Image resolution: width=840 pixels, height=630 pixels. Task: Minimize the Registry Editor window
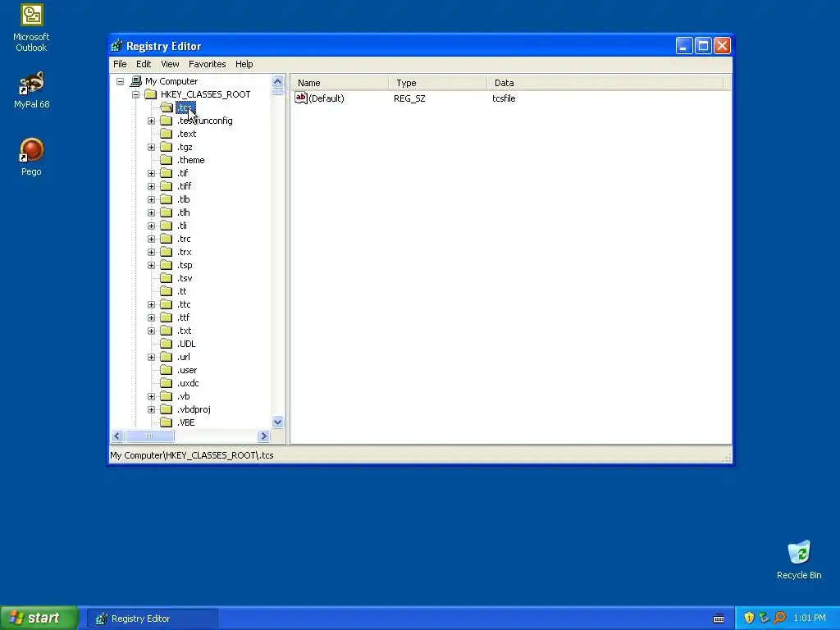(684, 46)
